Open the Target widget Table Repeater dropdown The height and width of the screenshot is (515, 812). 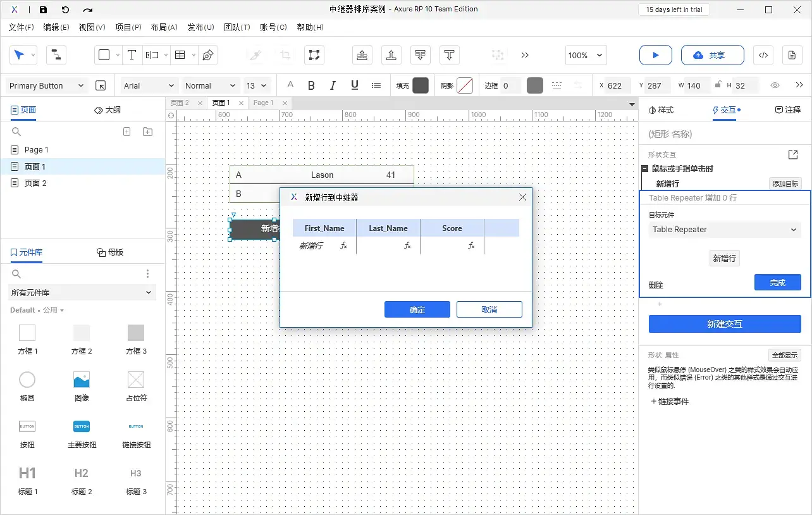(724, 230)
